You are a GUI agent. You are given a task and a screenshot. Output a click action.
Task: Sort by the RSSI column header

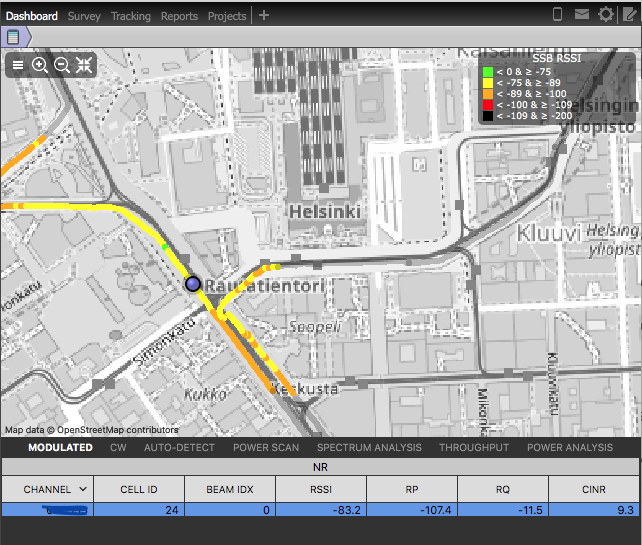[321, 489]
